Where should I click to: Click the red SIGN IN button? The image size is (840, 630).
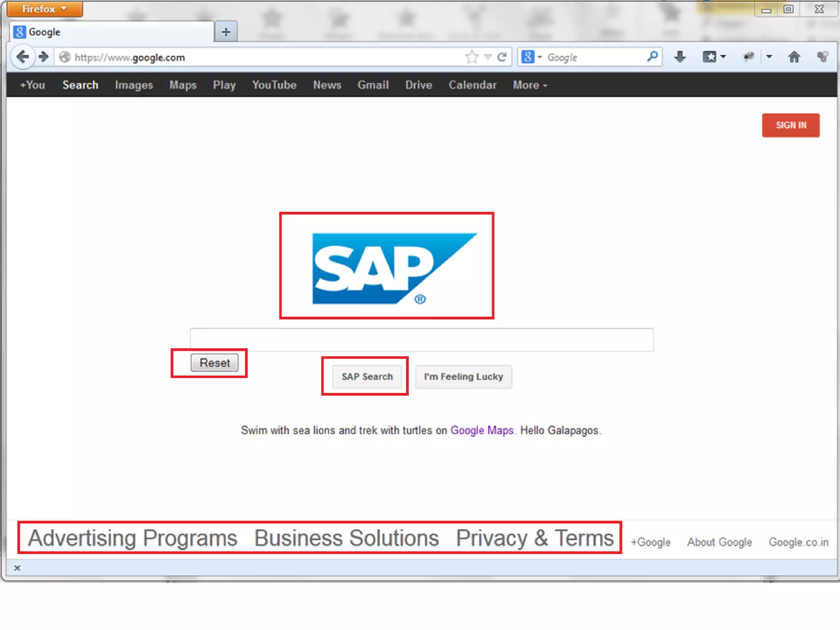click(x=790, y=125)
